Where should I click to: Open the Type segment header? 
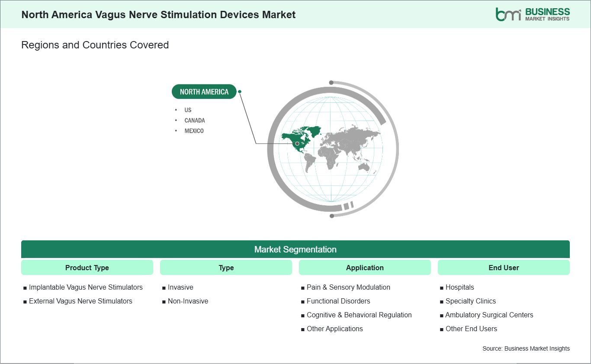226,268
